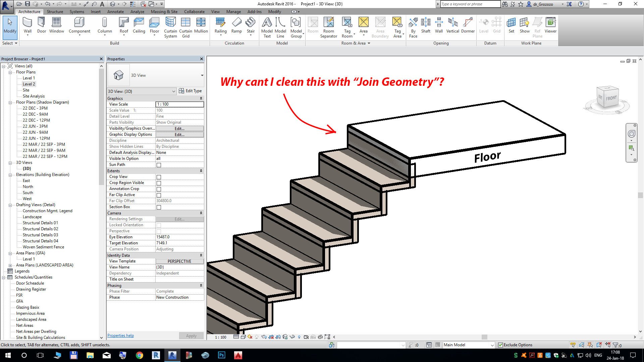
Task: Enable the Section Box checkbox
Action: [x=159, y=207]
